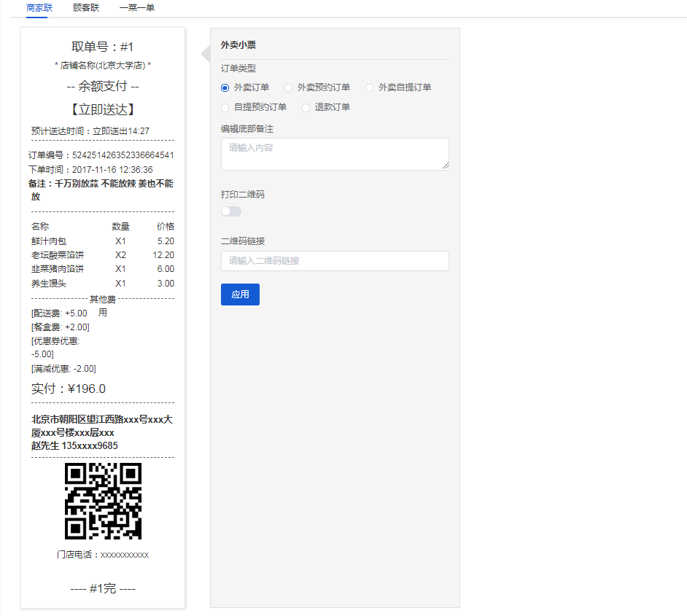687x616 pixels.
Task: Choose the 外卖自提订单 radio option
Action: coord(369,88)
